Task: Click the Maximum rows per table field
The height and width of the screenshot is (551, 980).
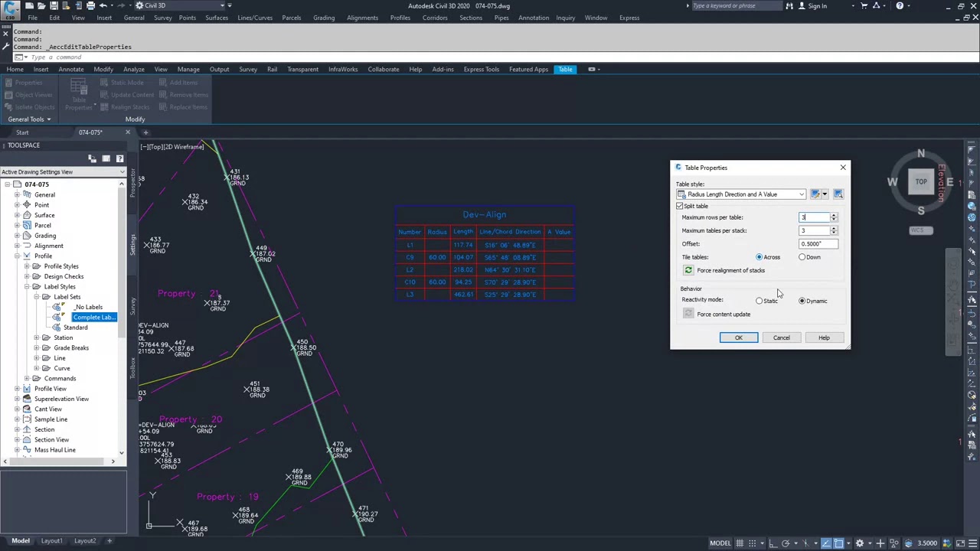Action: (x=815, y=217)
